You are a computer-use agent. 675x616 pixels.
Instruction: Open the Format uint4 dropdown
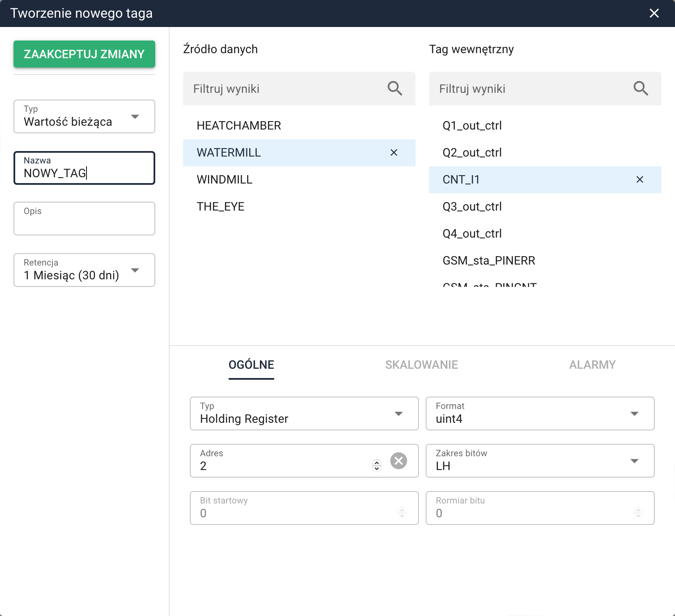tap(540, 413)
